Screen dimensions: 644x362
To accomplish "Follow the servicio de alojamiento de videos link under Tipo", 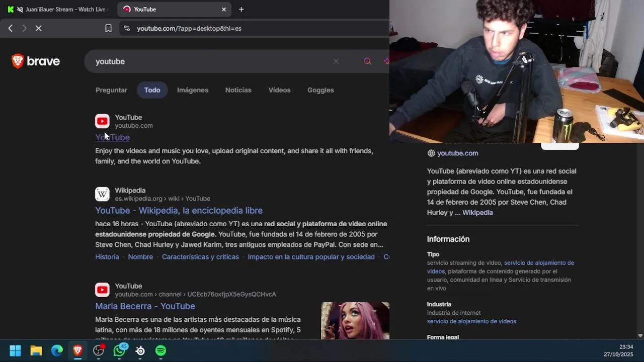I will tap(501, 267).
